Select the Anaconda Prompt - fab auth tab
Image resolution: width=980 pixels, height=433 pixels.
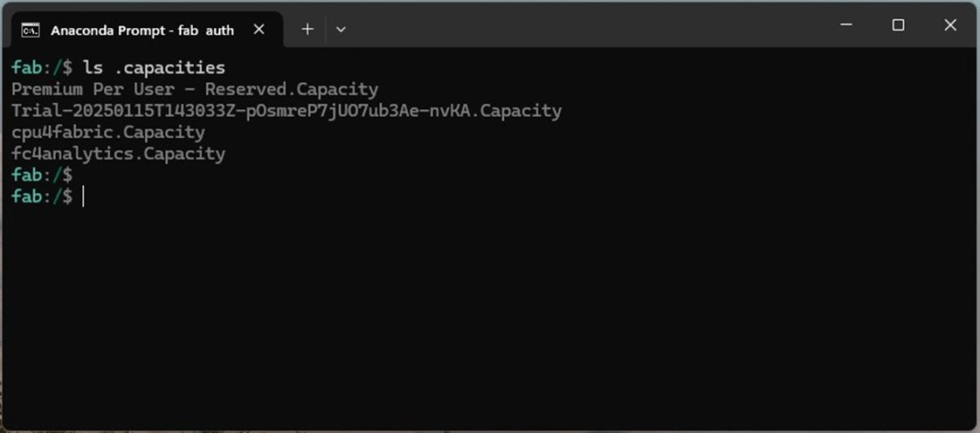click(x=141, y=30)
